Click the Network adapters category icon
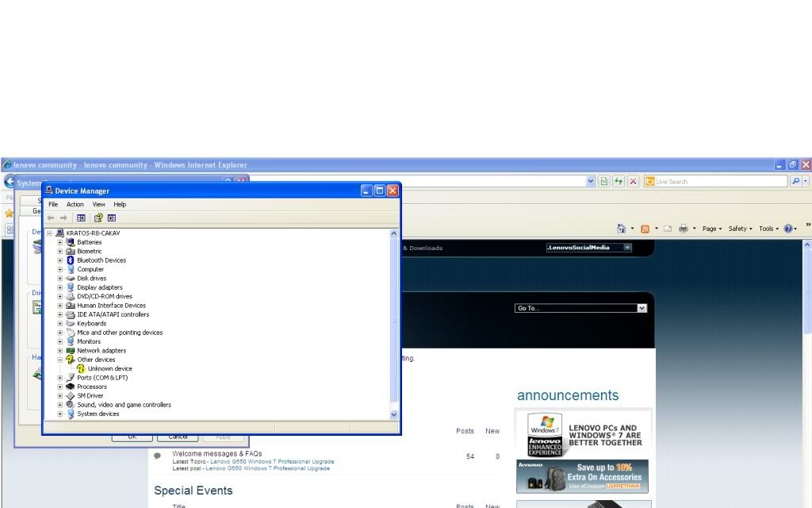812x508 pixels. pos(71,350)
